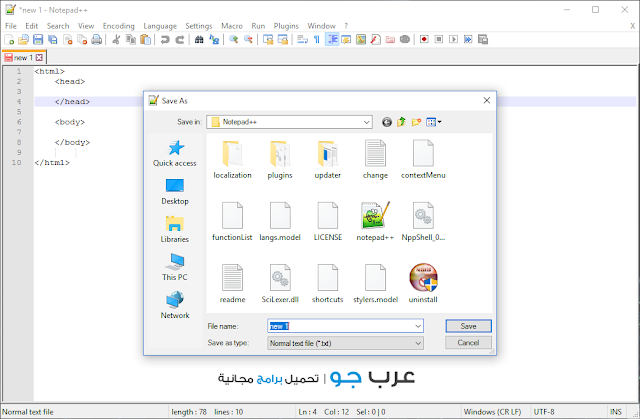
Task: Click the Undo arrow icon
Action: (165, 40)
